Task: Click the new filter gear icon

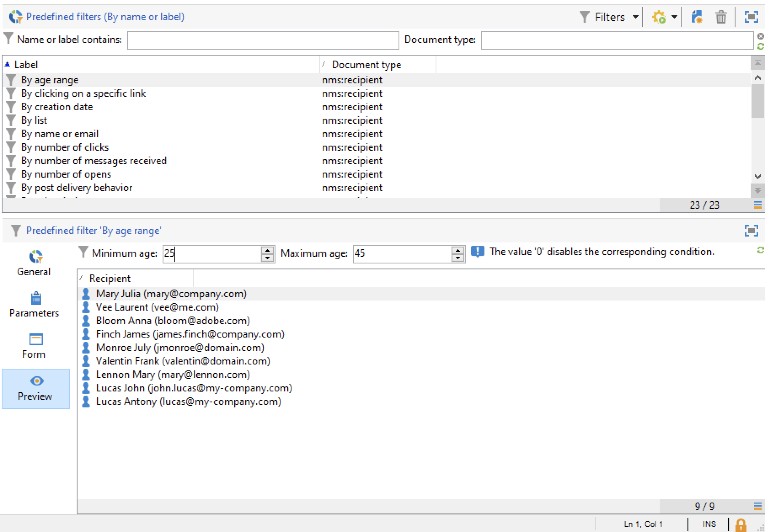Action: [x=658, y=17]
